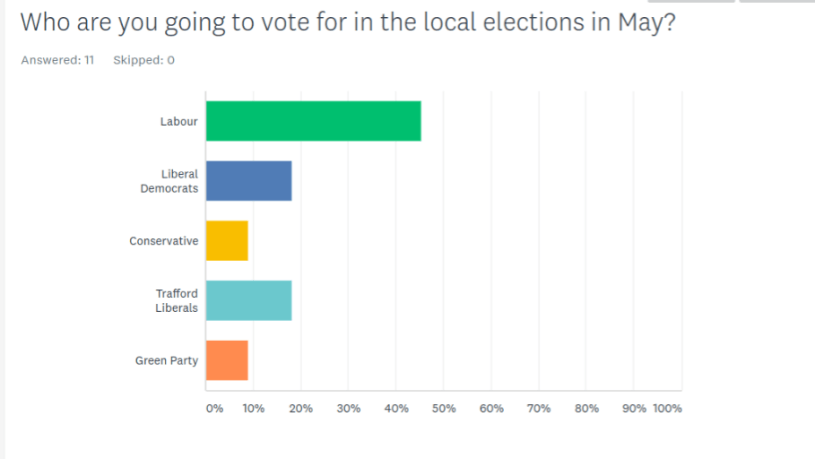The image size is (815, 459).
Task: Click the Liberal Democrats axis label
Action: click(x=169, y=181)
